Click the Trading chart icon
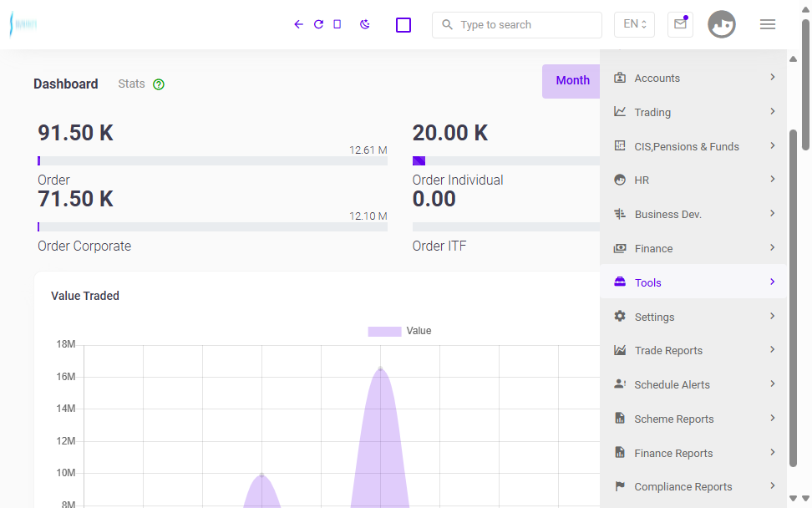The height and width of the screenshot is (508, 812). tap(620, 111)
